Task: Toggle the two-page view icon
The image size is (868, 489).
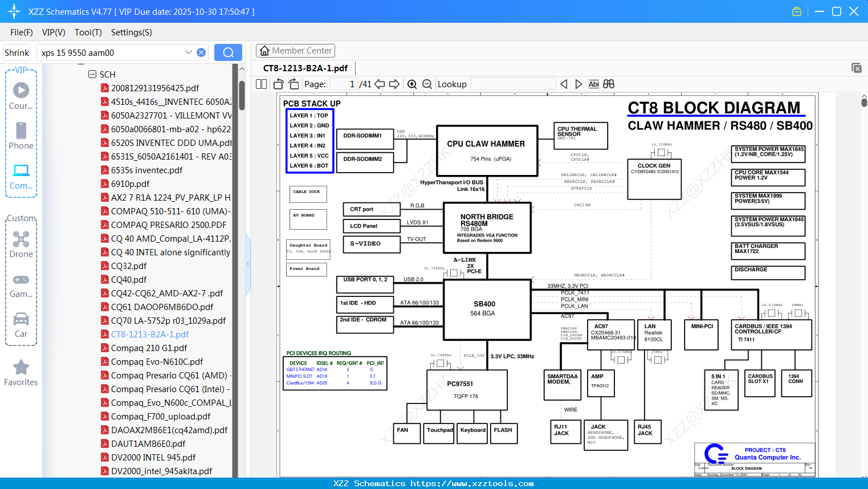Action: pyautogui.click(x=261, y=84)
